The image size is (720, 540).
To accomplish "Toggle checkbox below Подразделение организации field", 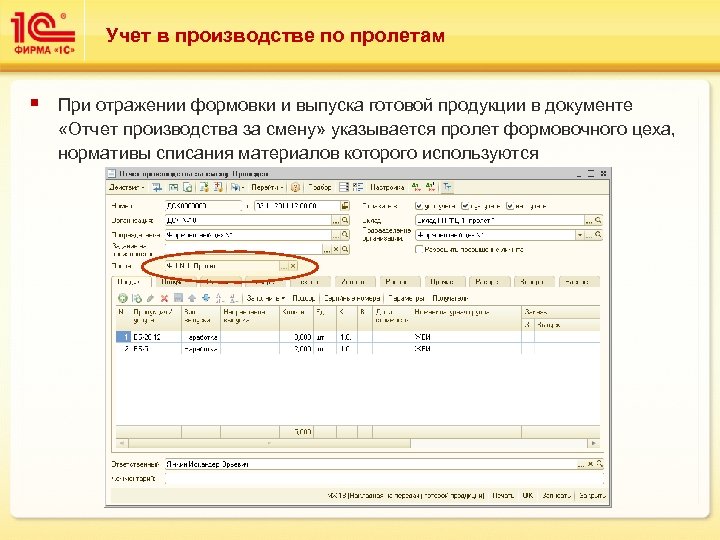I will coord(419,249).
